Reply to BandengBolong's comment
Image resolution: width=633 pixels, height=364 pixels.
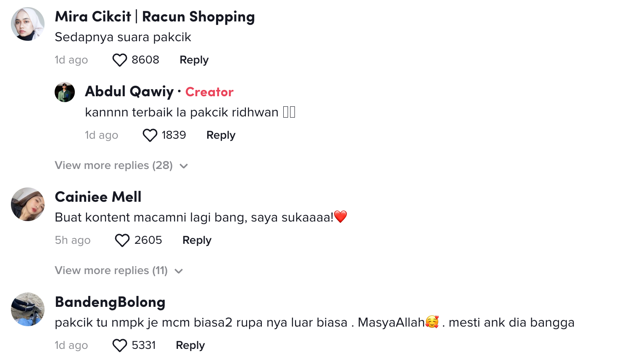[x=190, y=346]
